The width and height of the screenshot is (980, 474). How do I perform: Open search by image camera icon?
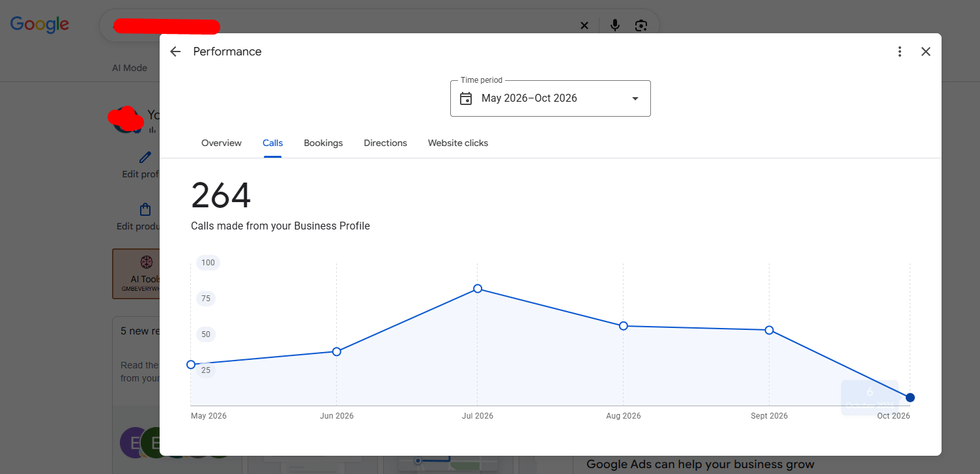point(641,25)
